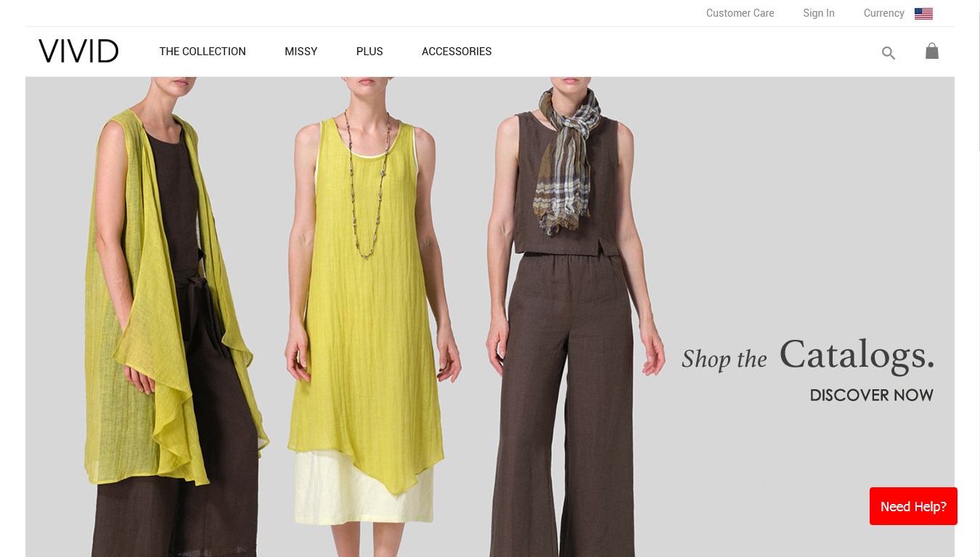This screenshot has height=557, width=980.
Task: Open the Customer Care page
Action: point(740,13)
